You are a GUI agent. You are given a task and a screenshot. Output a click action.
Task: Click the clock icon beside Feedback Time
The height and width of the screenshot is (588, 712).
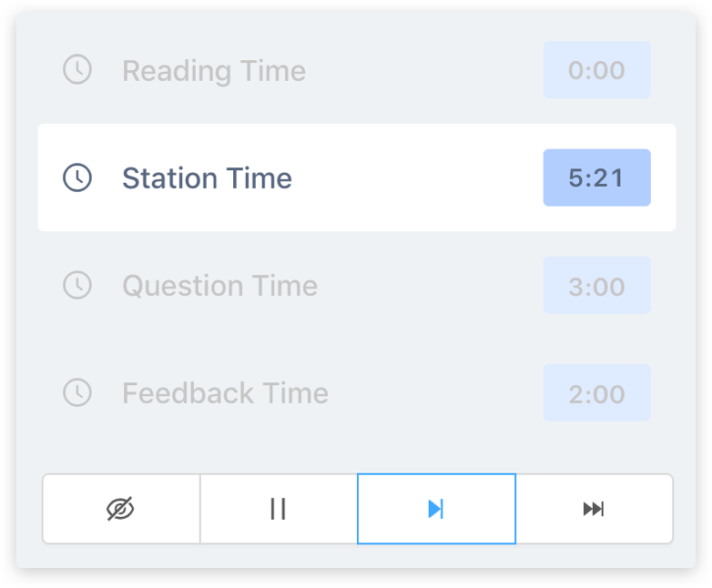[77, 392]
